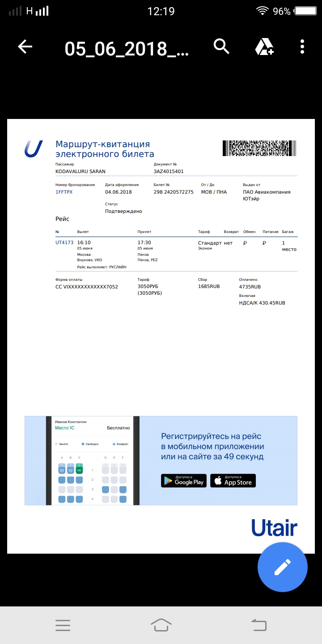Tap the МОВ / ПНА route text
The image size is (322, 644).
pos(214,192)
